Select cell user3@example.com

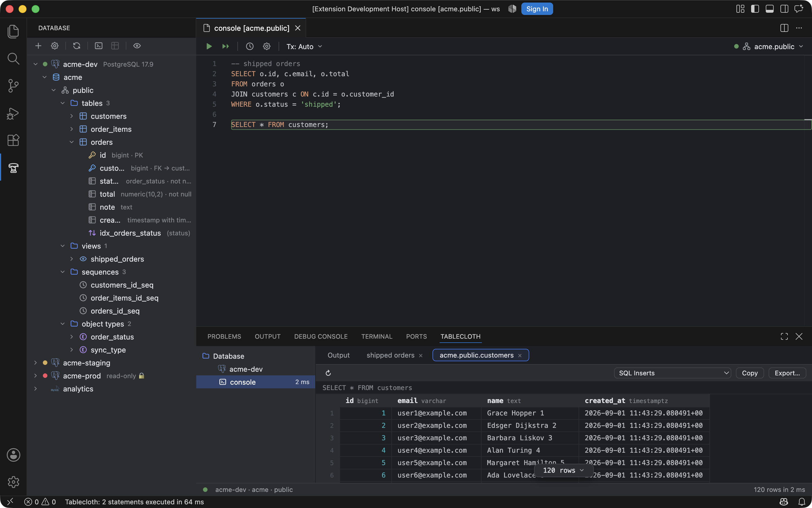pos(436,438)
